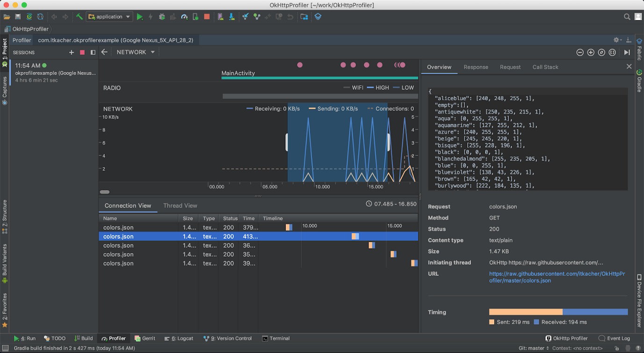Click the Debug bug icon in toolbar
The height and width of the screenshot is (353, 644).
coord(162,17)
